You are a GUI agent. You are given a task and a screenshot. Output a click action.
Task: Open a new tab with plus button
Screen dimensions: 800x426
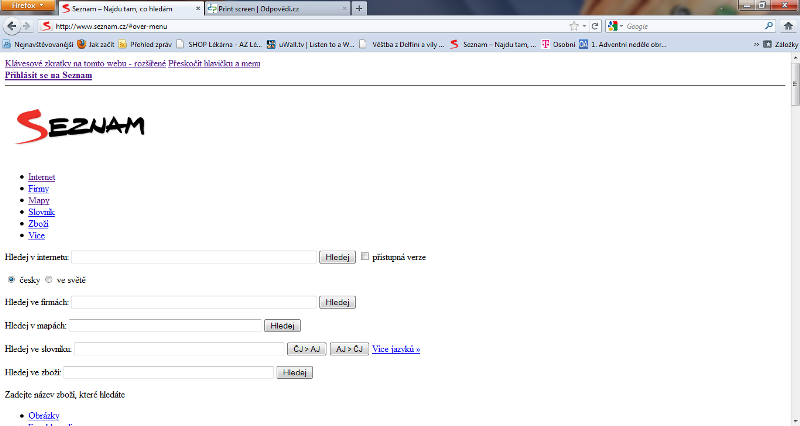359,8
